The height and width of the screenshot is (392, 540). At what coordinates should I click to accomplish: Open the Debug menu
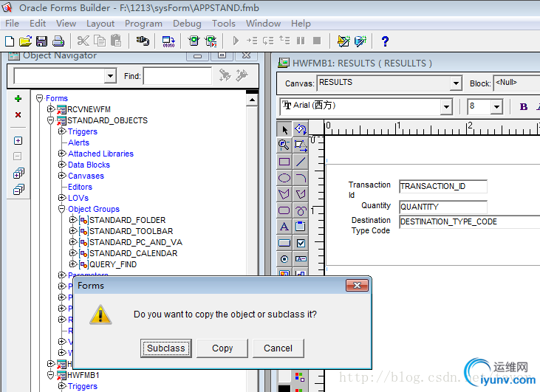(187, 24)
